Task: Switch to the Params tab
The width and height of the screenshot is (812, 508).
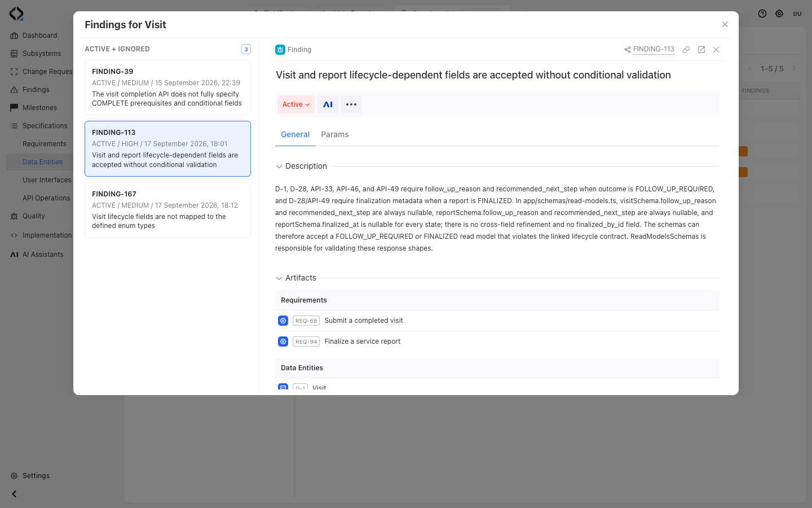Action: pyautogui.click(x=335, y=134)
